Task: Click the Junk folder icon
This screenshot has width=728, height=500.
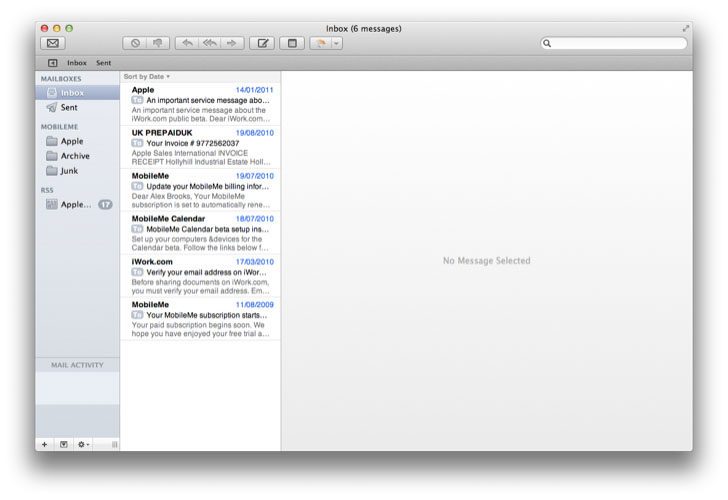Action: [52, 171]
